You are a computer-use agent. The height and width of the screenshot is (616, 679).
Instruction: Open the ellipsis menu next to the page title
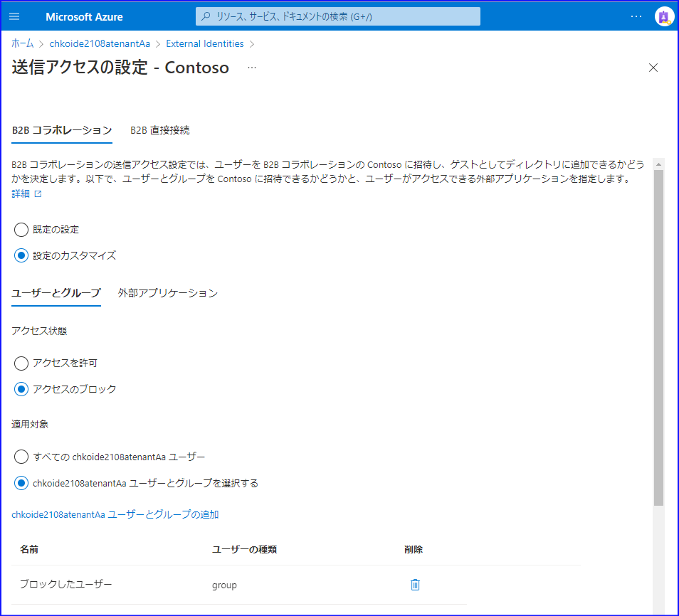coord(251,68)
